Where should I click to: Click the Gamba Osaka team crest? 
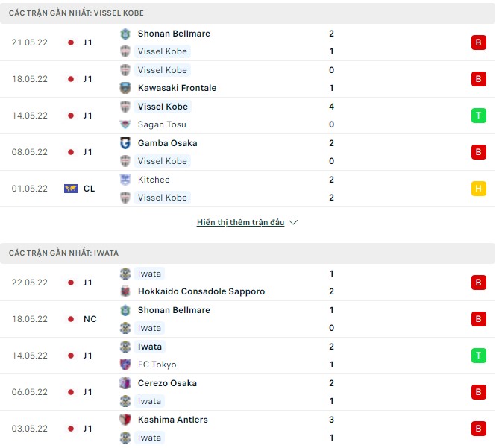point(125,143)
